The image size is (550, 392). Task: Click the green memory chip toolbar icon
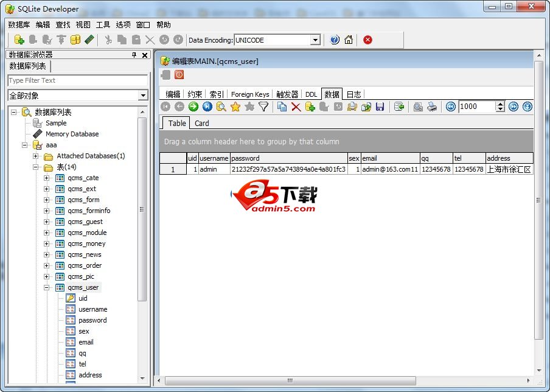pos(89,40)
